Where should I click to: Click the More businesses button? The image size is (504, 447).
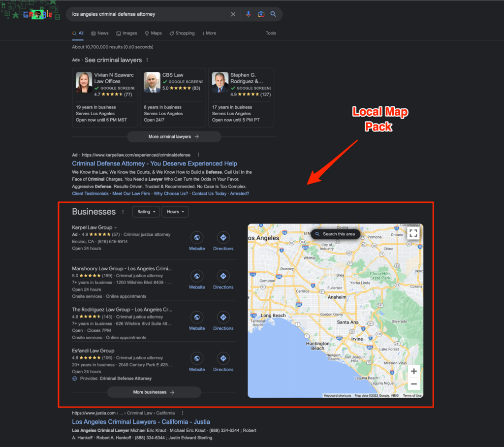[x=154, y=392]
